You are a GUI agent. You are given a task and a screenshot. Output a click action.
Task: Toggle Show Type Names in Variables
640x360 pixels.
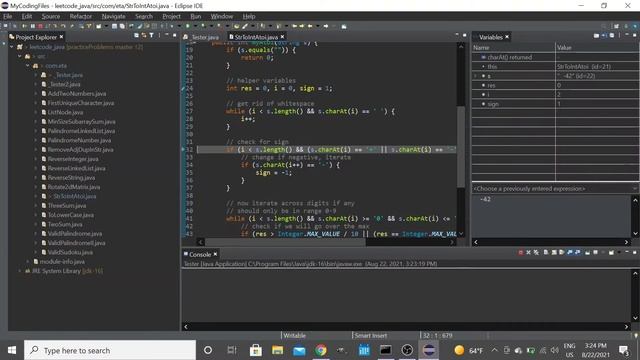tap(596, 36)
